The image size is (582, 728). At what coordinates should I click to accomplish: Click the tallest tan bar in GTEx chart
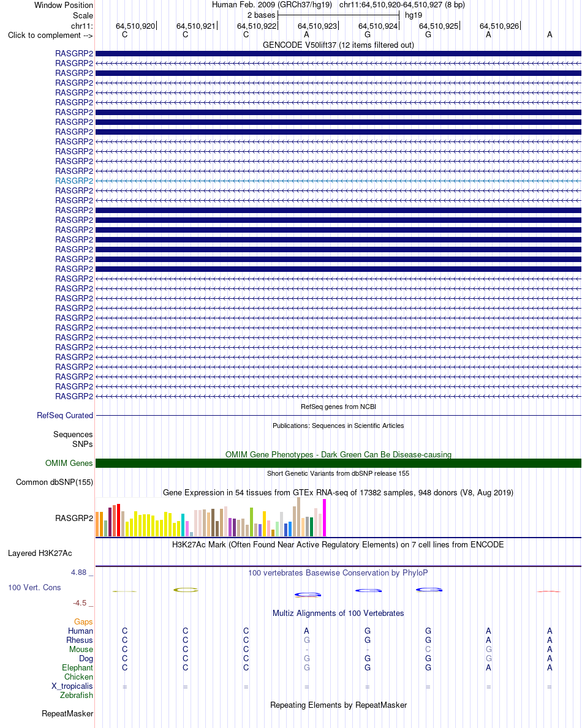click(299, 517)
